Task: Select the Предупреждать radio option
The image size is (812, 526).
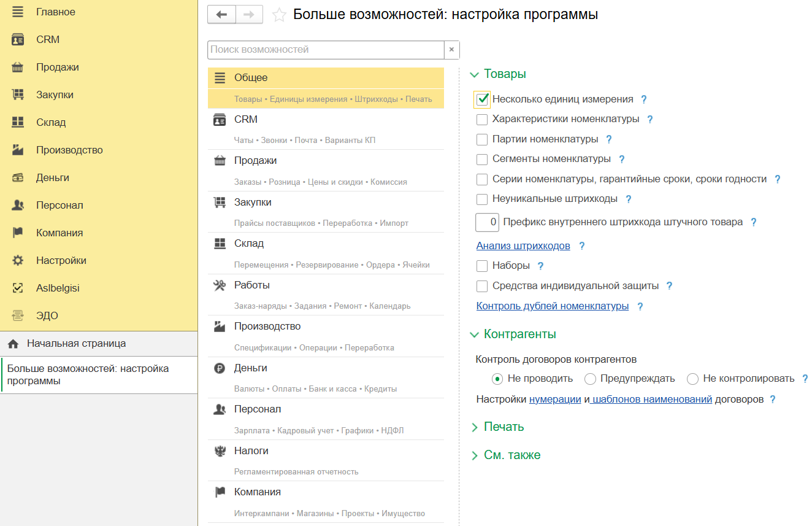Action: (x=590, y=379)
